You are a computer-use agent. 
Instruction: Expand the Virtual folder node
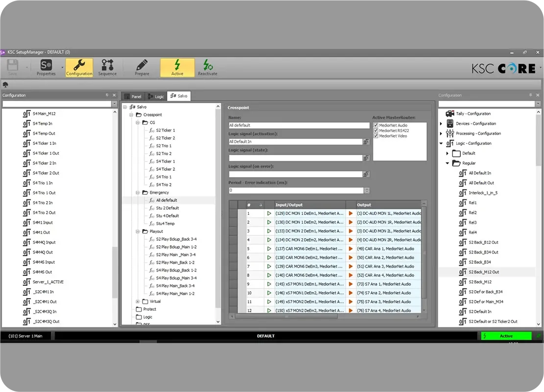pos(138,301)
